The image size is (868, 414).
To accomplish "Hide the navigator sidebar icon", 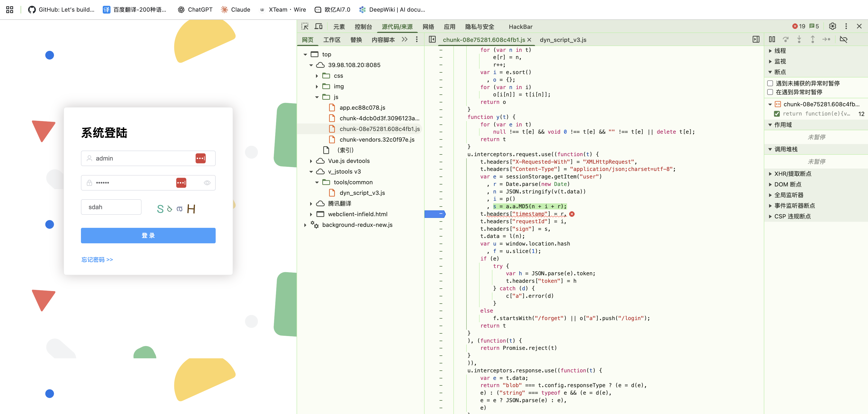I will pyautogui.click(x=432, y=39).
